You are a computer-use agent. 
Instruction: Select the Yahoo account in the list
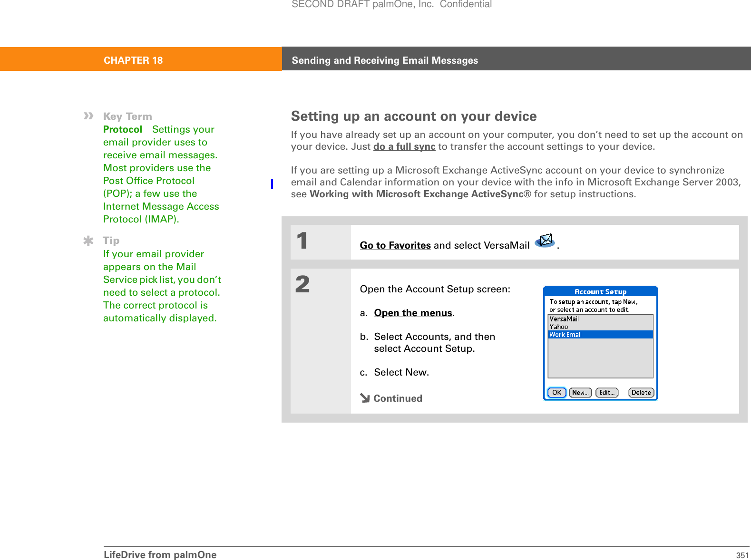(601, 327)
